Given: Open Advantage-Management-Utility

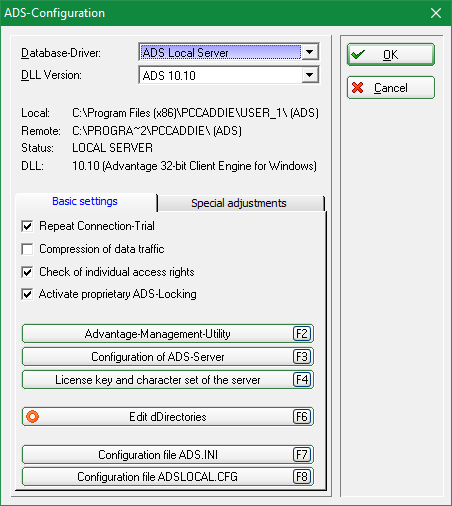Looking at the screenshot, I should click(168, 334).
